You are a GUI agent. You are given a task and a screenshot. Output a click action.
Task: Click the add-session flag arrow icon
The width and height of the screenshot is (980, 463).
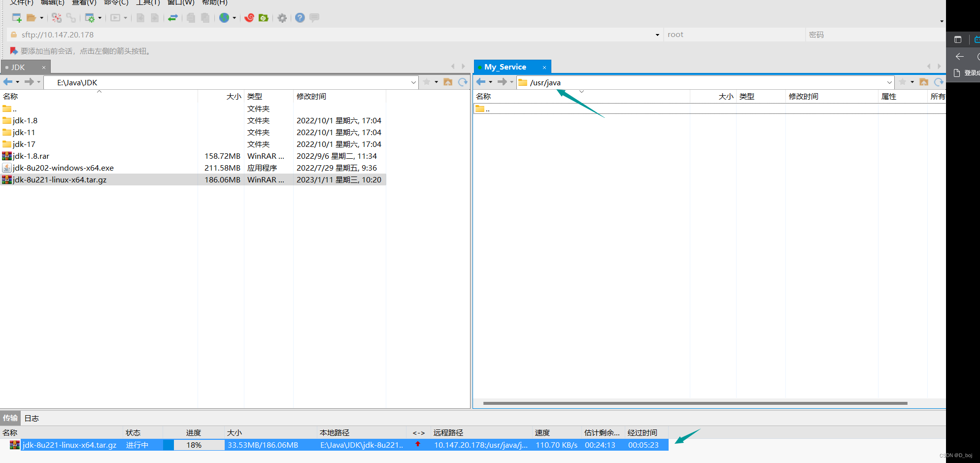click(14, 51)
